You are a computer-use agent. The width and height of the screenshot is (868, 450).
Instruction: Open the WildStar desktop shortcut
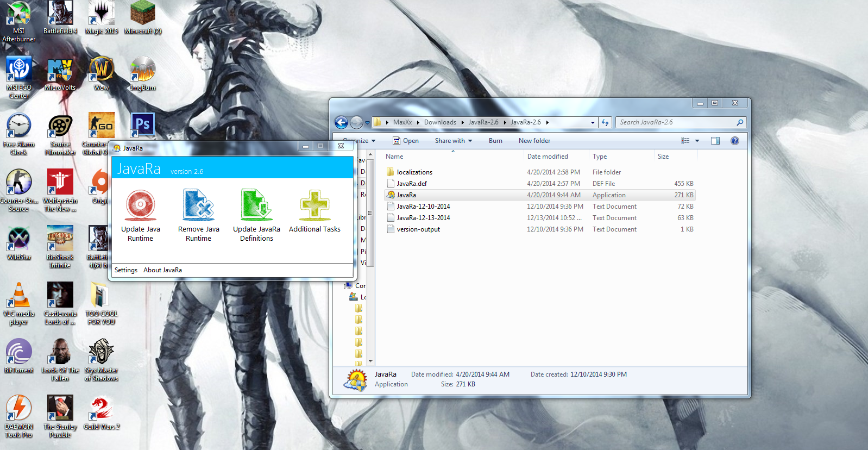tap(18, 243)
